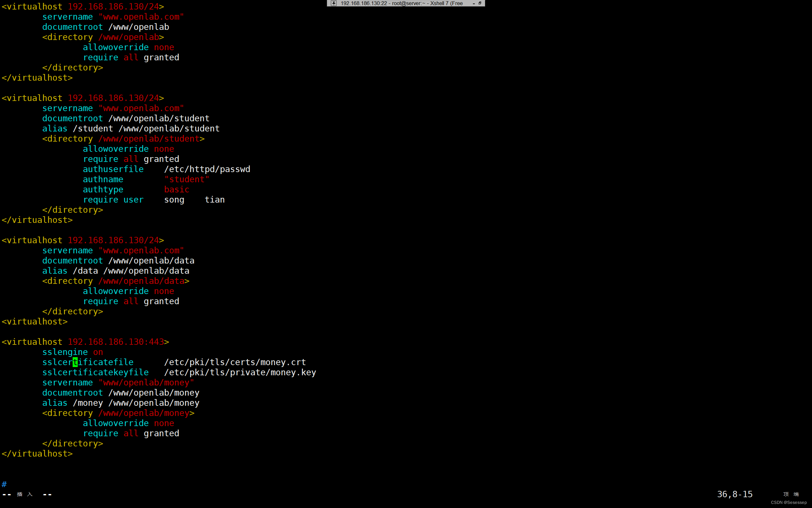Click 'documentroot /www/openlab/data' line

click(x=118, y=261)
